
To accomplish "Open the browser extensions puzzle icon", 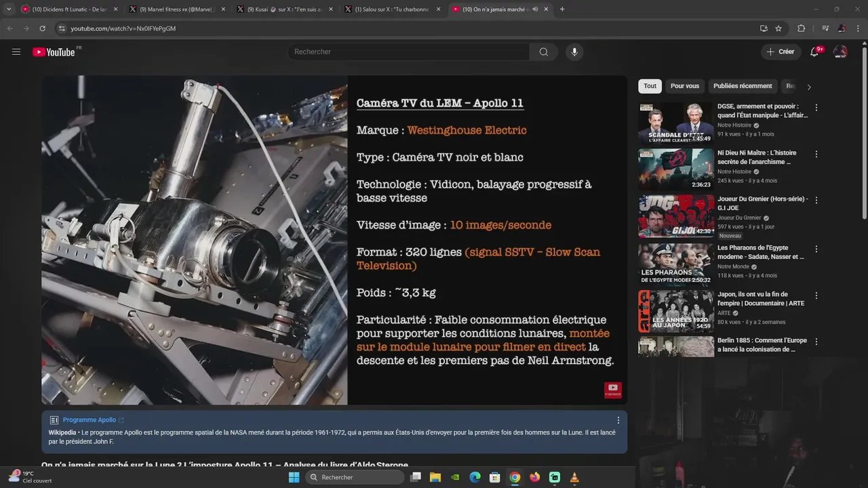I will 801,28.
